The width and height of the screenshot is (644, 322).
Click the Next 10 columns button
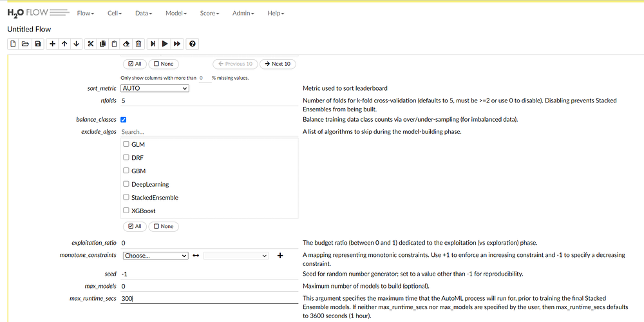tap(278, 64)
